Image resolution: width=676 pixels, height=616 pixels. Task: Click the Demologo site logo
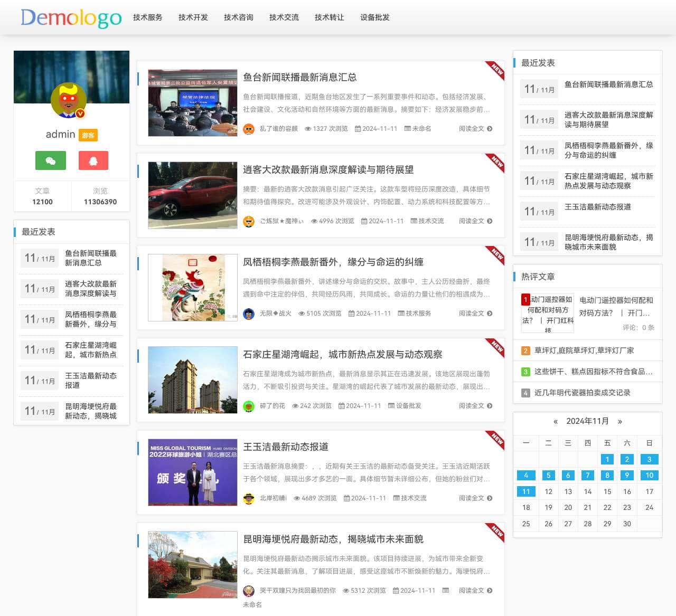tap(71, 18)
